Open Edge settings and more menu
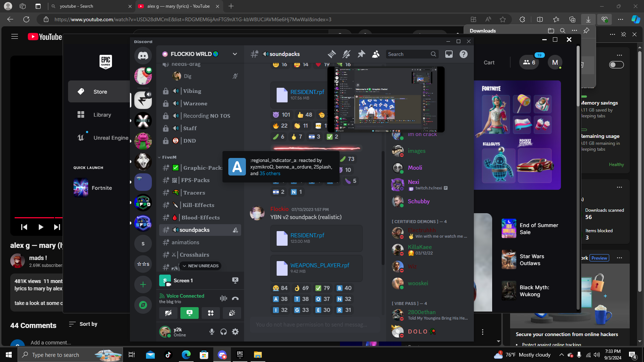 tap(621, 19)
